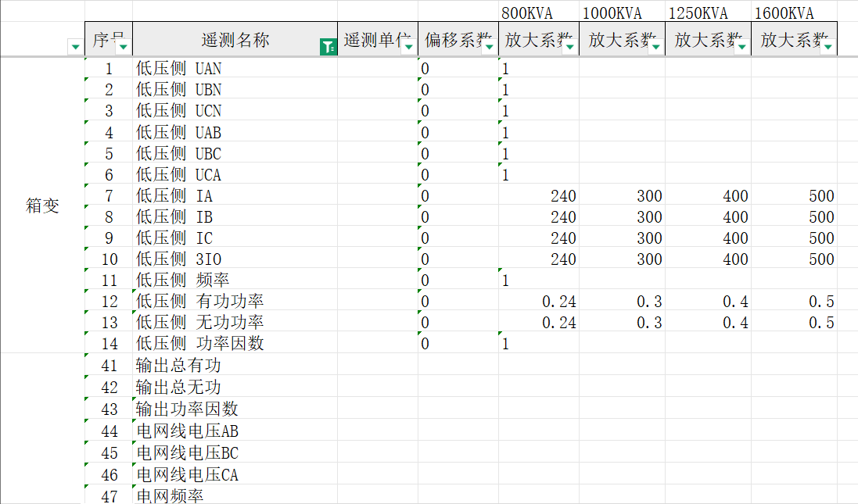Select the 800KVA label cell

coord(538,12)
